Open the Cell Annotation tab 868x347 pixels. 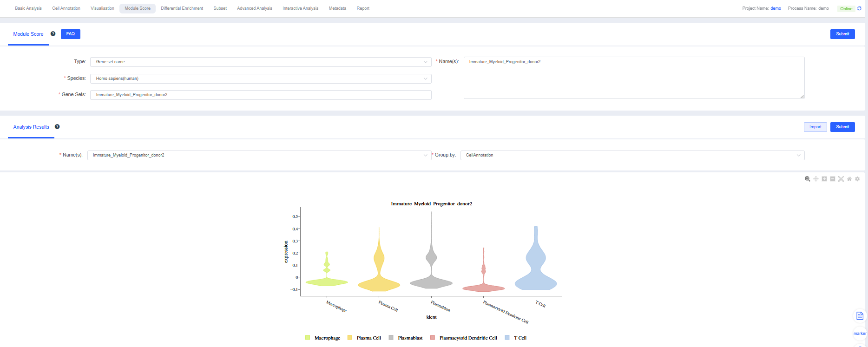click(66, 8)
